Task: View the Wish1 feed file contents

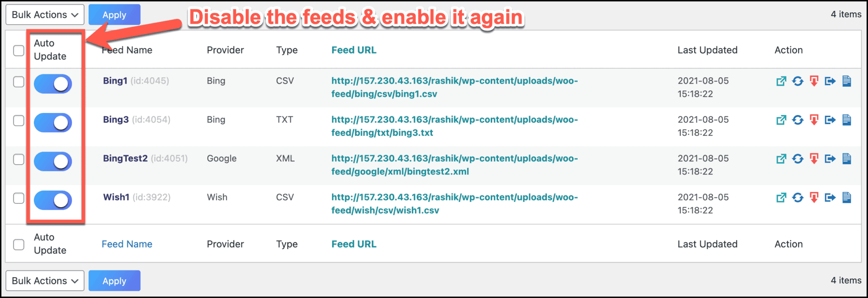Action: pos(846,197)
